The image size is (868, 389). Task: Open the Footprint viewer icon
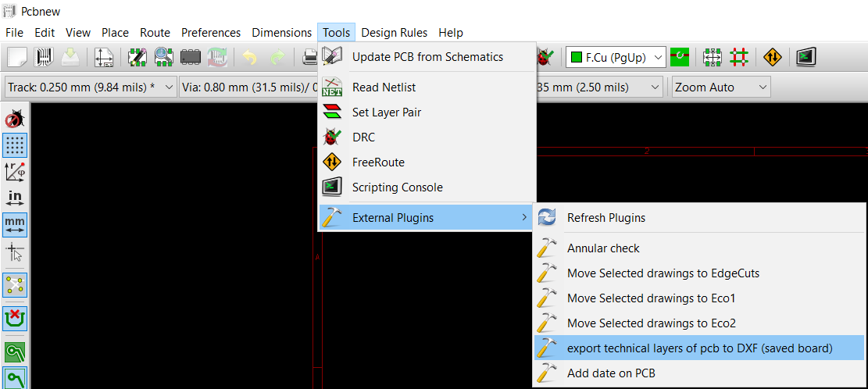pos(164,57)
